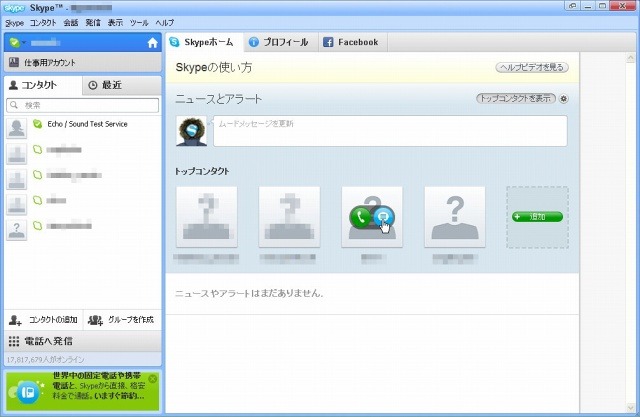The width and height of the screenshot is (640, 417).
Task: Click your profile picture with fur hood
Action: [191, 131]
